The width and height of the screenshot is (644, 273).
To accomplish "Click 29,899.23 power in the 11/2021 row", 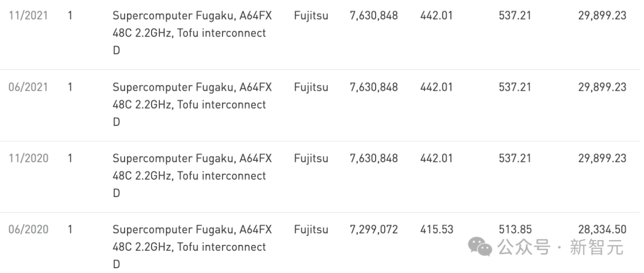I will (602, 16).
